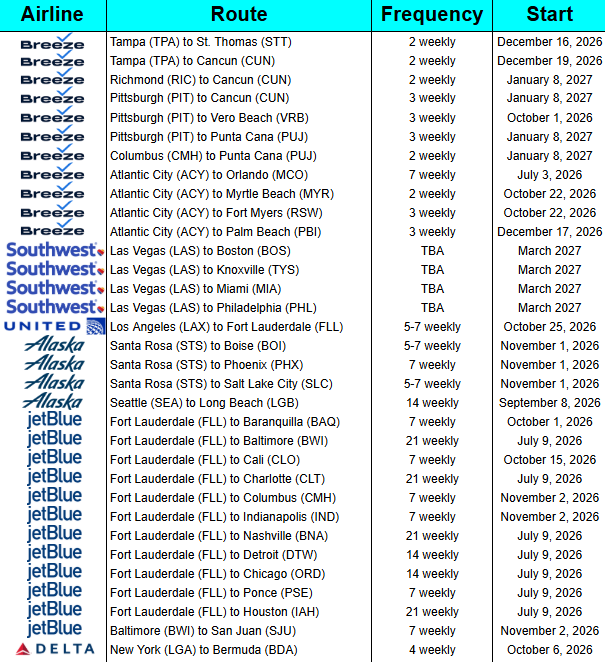Image resolution: width=605 pixels, height=662 pixels.
Task: Click 5-7 weekly for the Los Angeles route
Action: (432, 327)
